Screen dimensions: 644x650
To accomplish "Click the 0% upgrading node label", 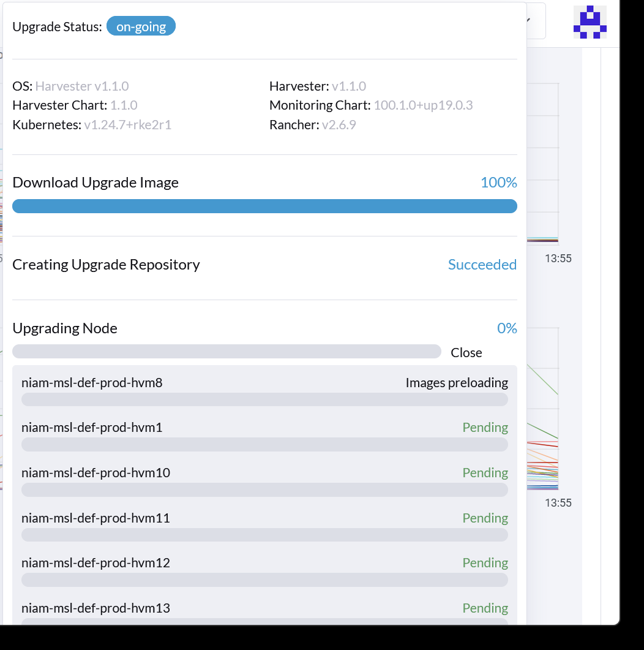I will click(507, 328).
